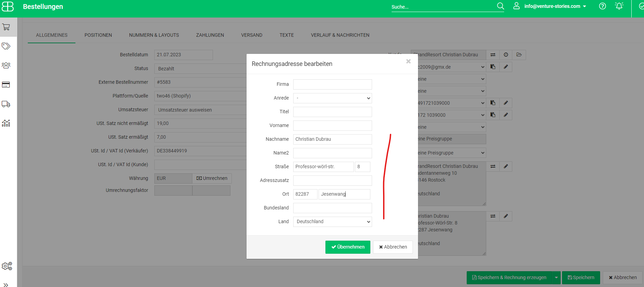Viewport: 644px width, 287px height.
Task: Open the info@venture-stories.com account menu
Action: (x=555, y=6)
